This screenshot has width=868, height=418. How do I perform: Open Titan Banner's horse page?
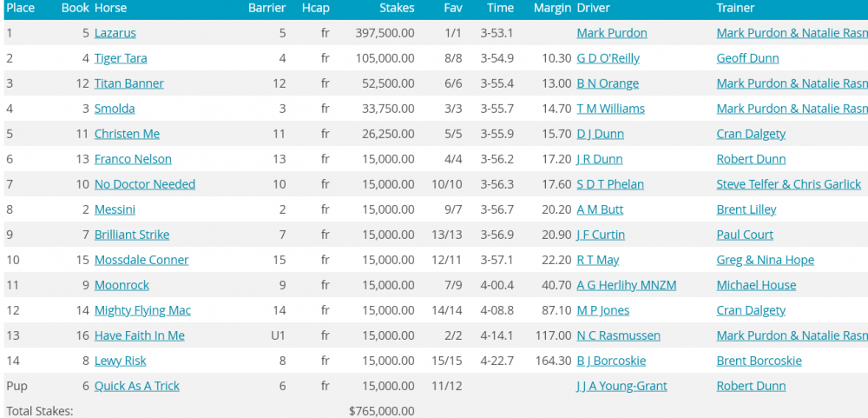(128, 83)
